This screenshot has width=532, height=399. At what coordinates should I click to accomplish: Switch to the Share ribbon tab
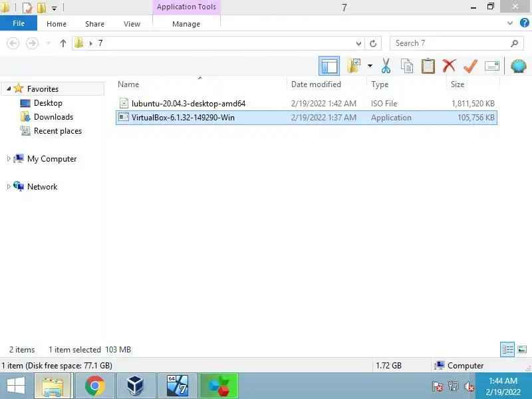(x=94, y=24)
